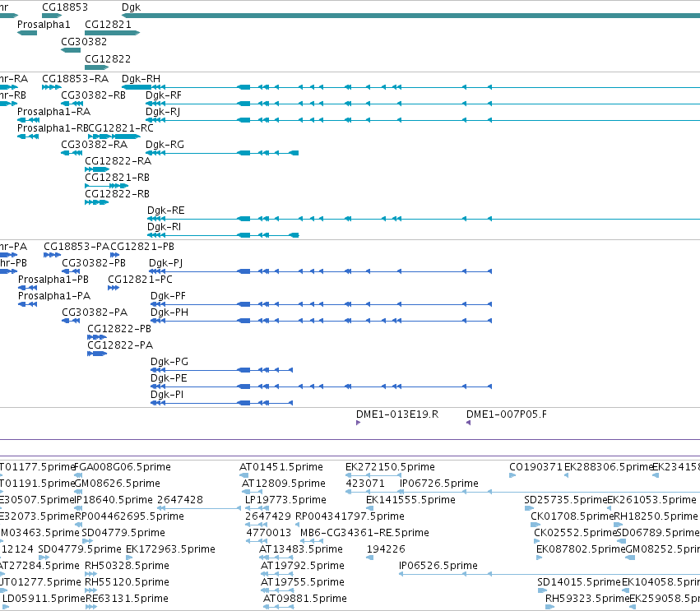700x611 pixels.
Task: Open the Dgk-RF transcript
Action: click(164, 95)
